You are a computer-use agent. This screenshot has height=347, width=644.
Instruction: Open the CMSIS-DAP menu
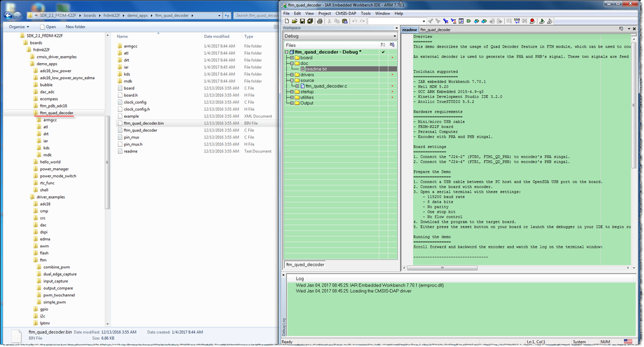pyautogui.click(x=346, y=14)
